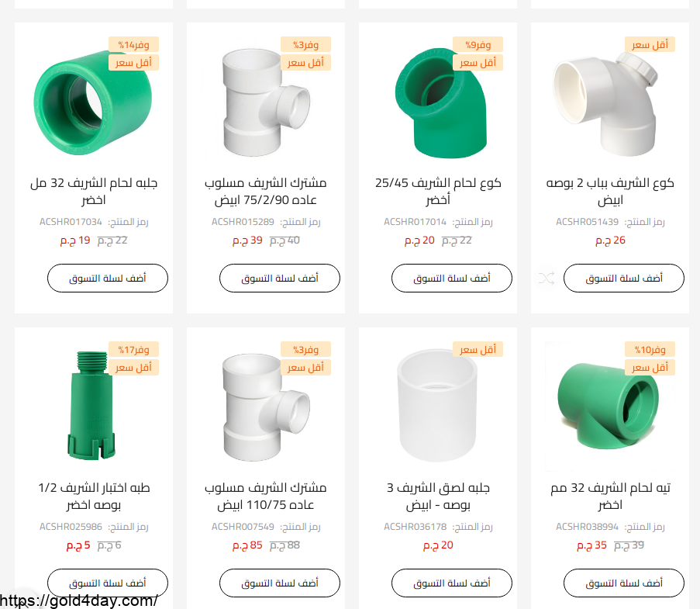Open white 3 inch coupling product image
Screen dimensions: 700x609
(x=437, y=406)
